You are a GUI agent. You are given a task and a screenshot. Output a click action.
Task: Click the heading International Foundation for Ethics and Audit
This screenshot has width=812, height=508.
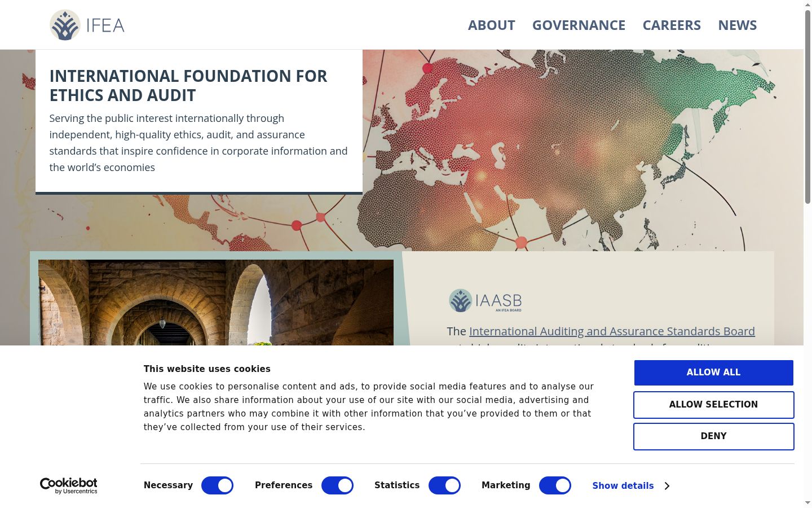click(188, 86)
